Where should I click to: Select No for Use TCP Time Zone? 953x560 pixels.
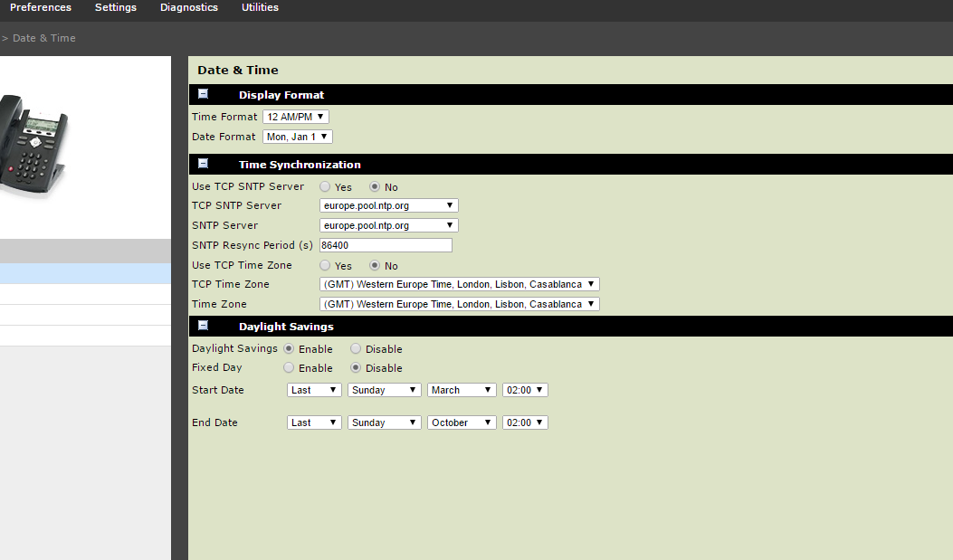(375, 265)
